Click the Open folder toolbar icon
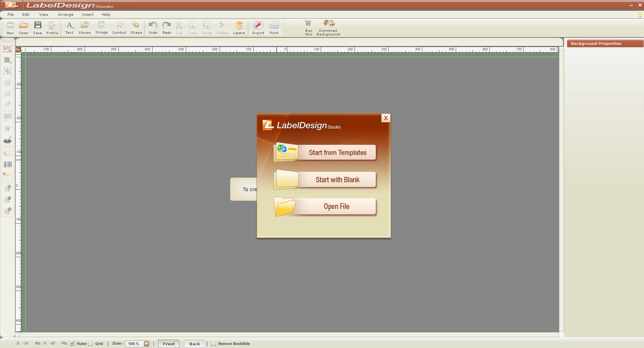 [x=24, y=28]
